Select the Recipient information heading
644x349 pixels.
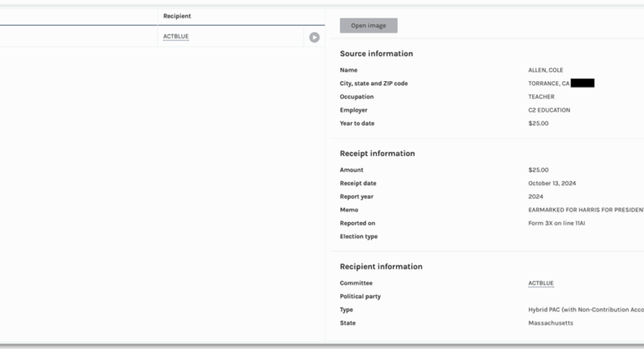point(381,266)
